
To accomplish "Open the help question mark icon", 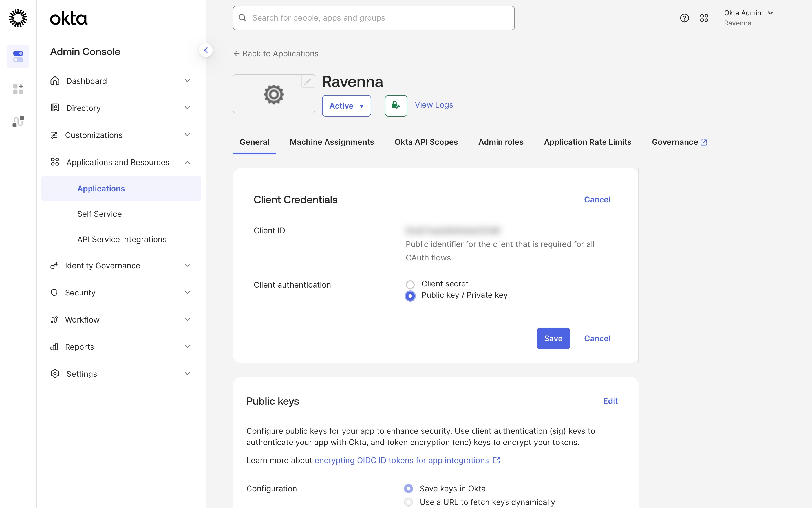I will coord(684,18).
